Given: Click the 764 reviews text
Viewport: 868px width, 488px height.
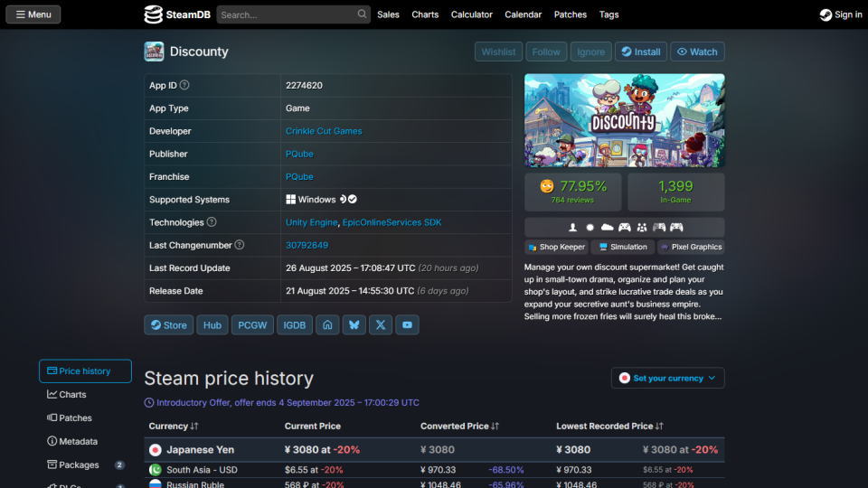Looking at the screenshot, I should 572,201.
